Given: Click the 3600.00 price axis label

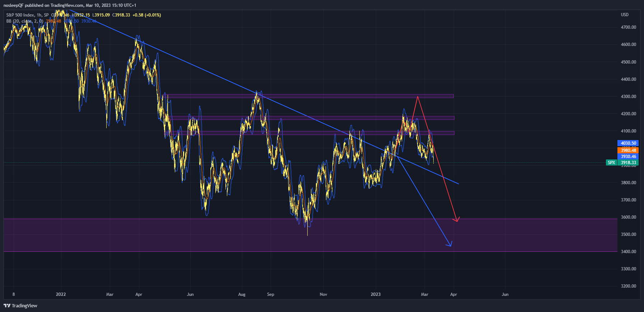Looking at the screenshot, I should point(628,217).
